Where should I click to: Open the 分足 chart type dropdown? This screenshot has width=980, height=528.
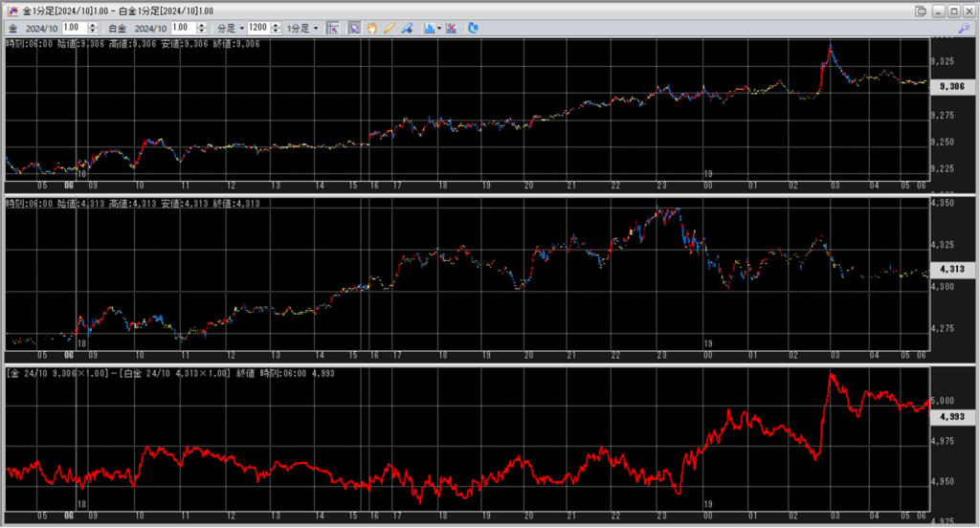[231, 28]
